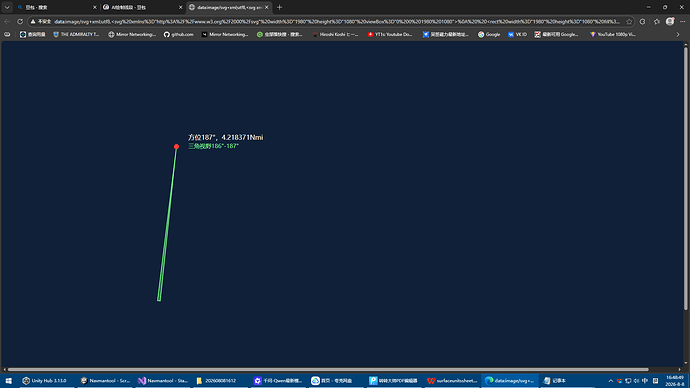
Task: Open the favorites list icon
Action: [x=657, y=21]
